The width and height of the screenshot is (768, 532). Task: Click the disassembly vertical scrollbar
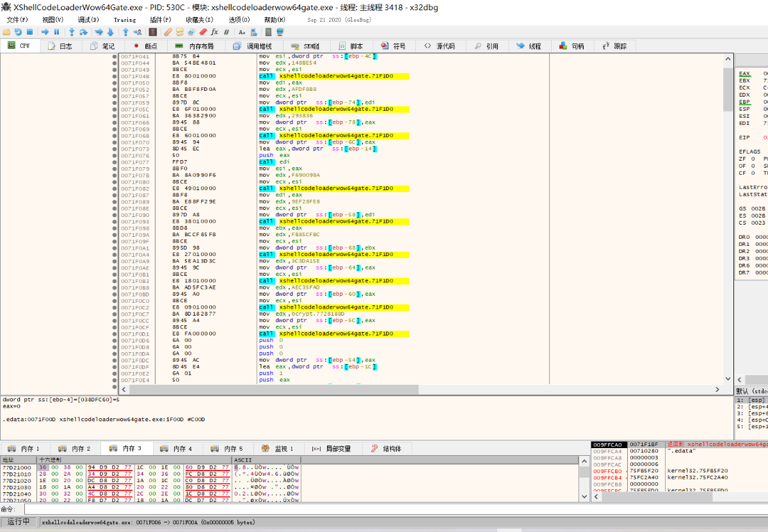(728, 218)
